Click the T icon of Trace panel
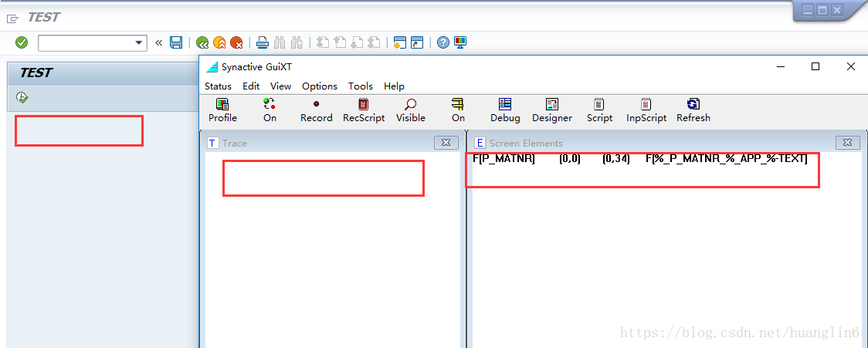 coord(212,144)
